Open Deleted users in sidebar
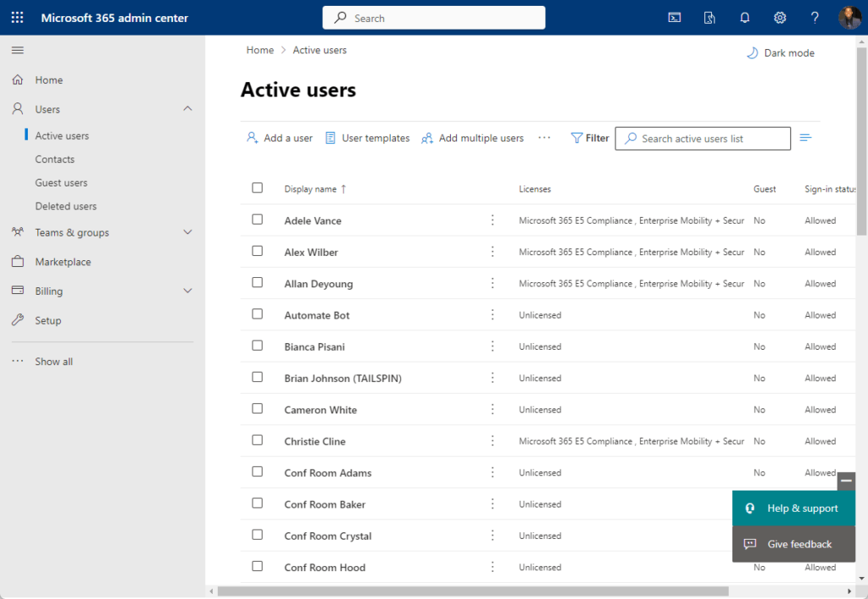The image size is (868, 599). [66, 207]
